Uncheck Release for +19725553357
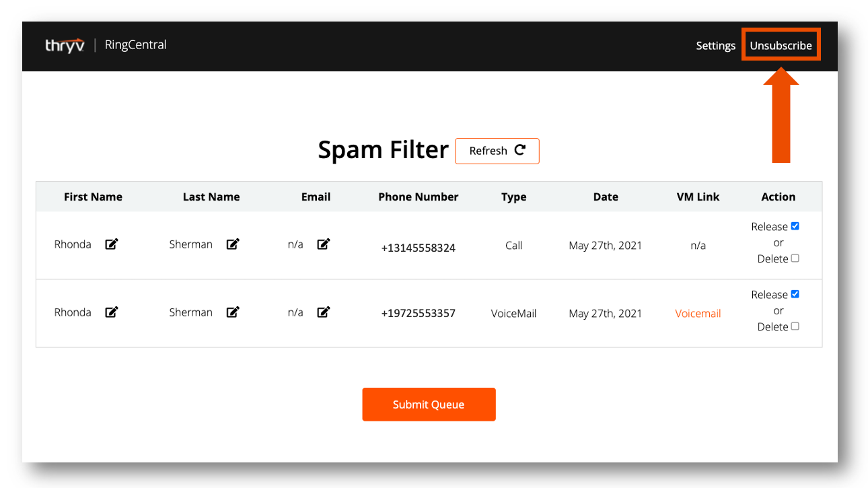 (795, 294)
